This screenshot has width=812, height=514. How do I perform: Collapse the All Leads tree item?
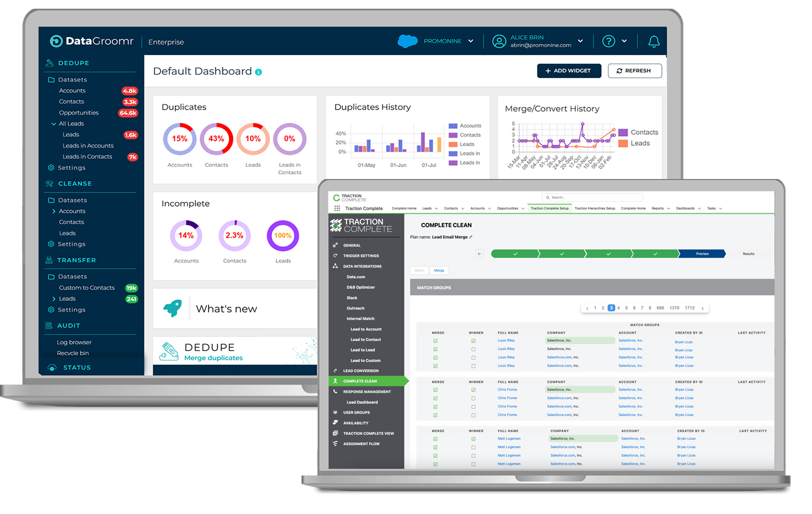[x=54, y=123]
